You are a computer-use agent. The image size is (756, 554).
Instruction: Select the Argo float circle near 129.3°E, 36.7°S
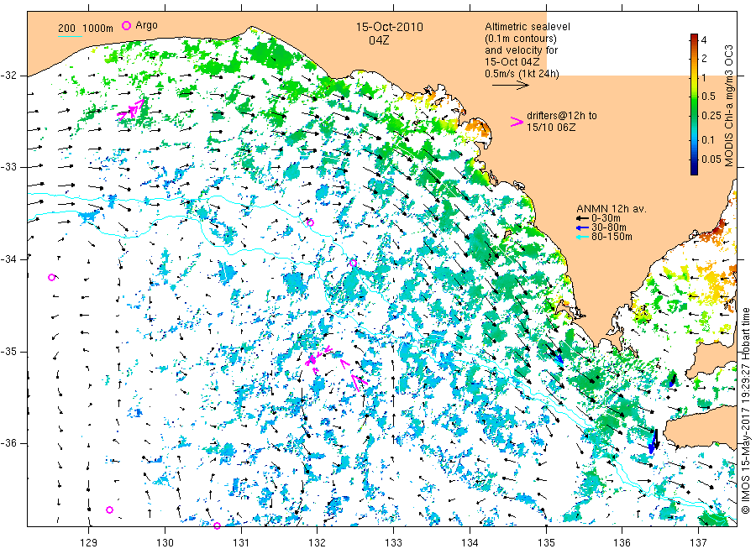click(x=109, y=510)
